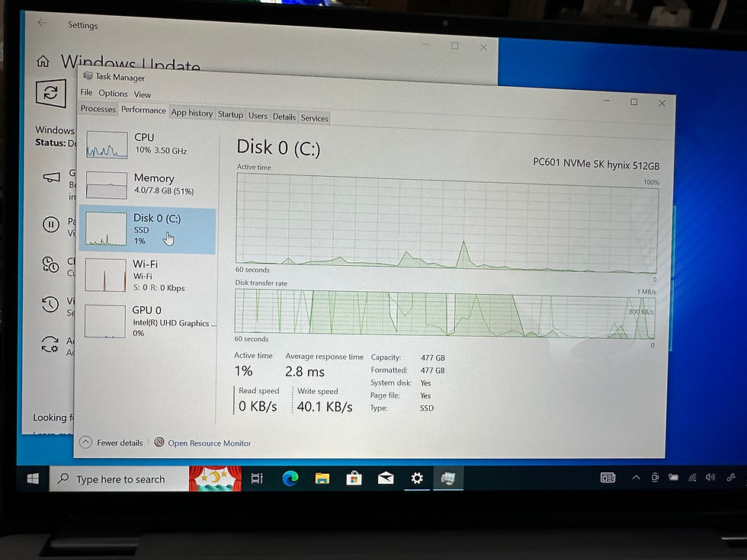
Task: Open File Explorer from taskbar
Action: click(322, 478)
